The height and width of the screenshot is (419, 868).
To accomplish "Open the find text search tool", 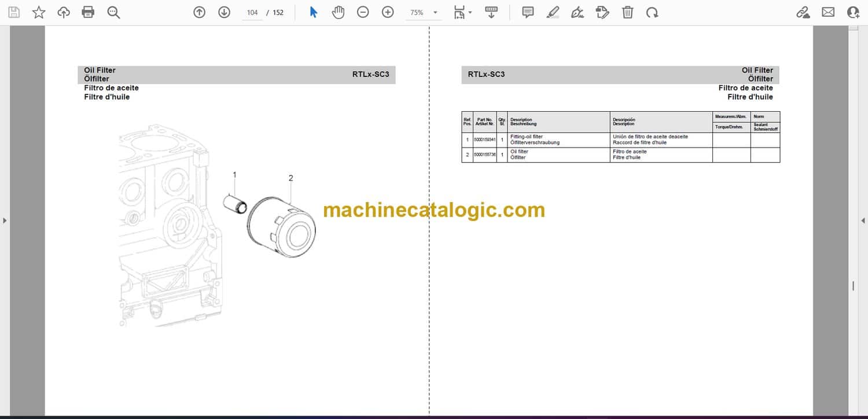I will [113, 12].
